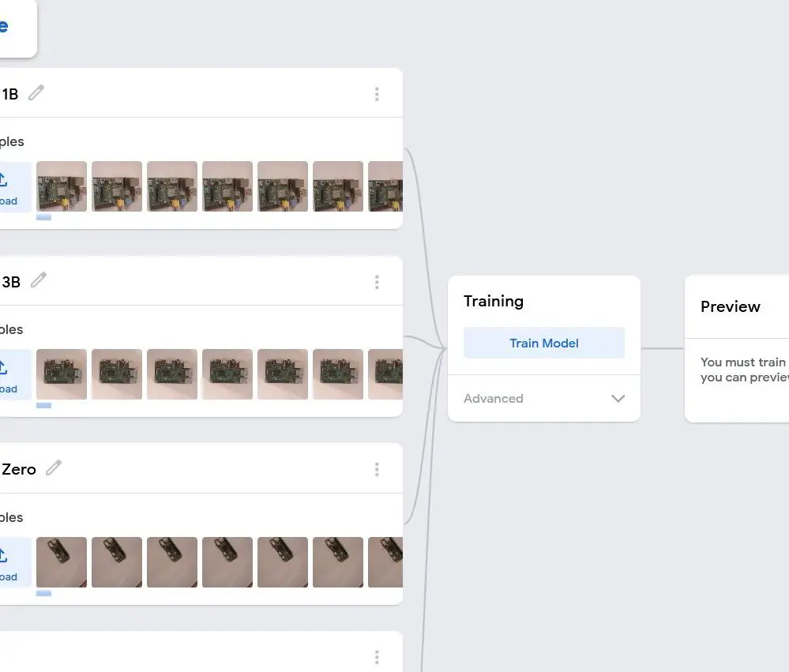The width and height of the screenshot is (789, 672).
Task: Select the second Zero sample thumbnail
Action: click(x=117, y=562)
